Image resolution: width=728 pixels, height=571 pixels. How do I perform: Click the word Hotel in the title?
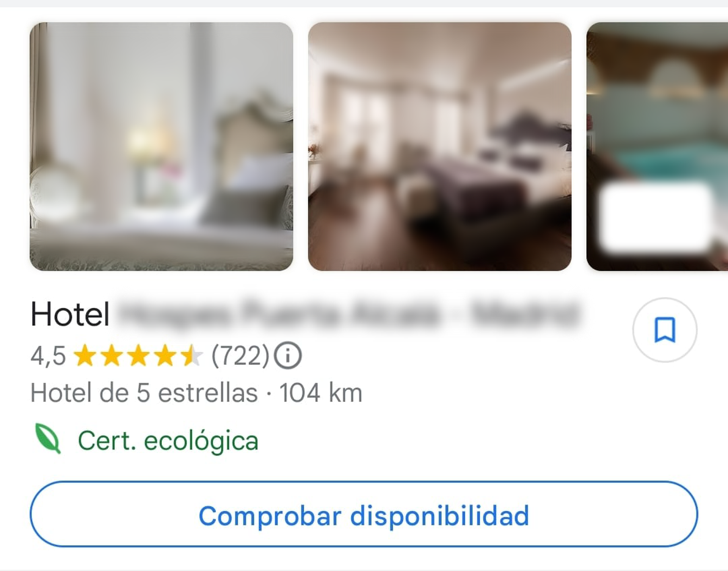(x=70, y=314)
